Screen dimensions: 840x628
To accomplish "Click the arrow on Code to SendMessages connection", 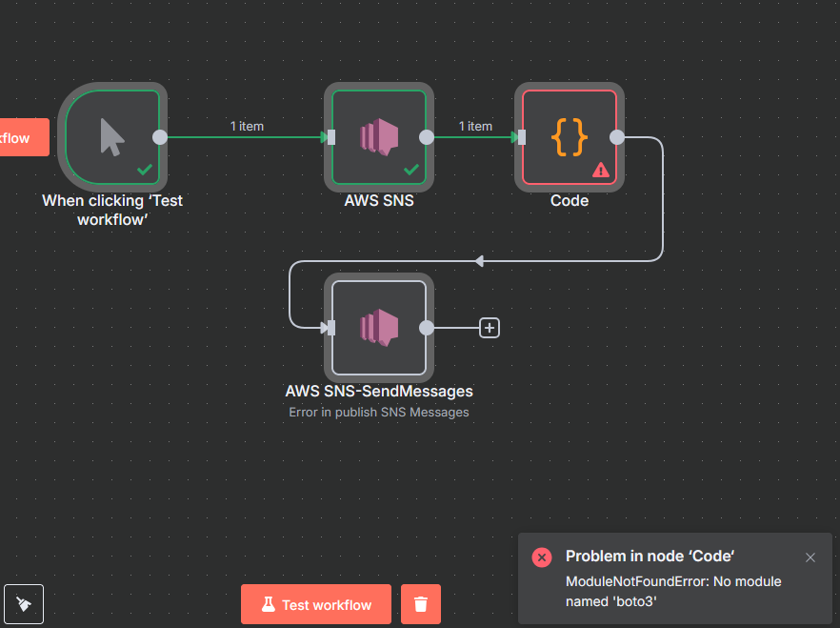I will click(479, 261).
